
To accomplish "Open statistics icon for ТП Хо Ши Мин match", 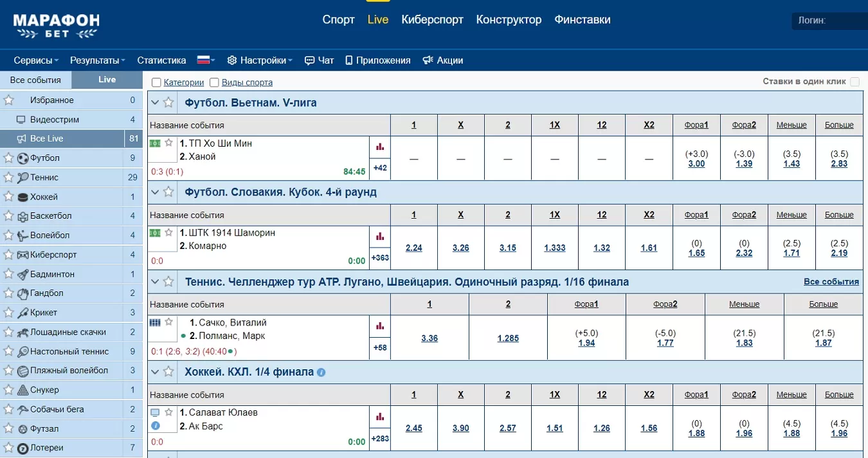I will coord(380,147).
